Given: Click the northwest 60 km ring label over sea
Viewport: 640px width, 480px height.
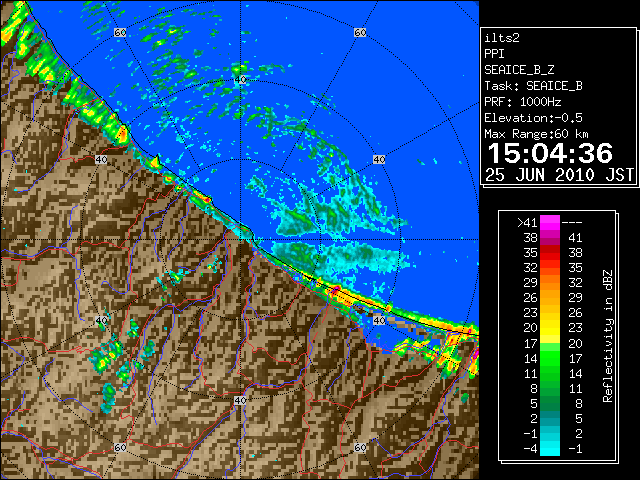Looking at the screenshot, I should (120, 32).
